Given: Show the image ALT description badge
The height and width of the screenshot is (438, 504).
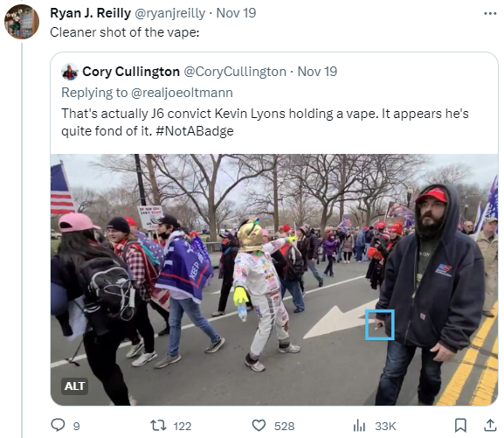Looking at the screenshot, I should (74, 386).
